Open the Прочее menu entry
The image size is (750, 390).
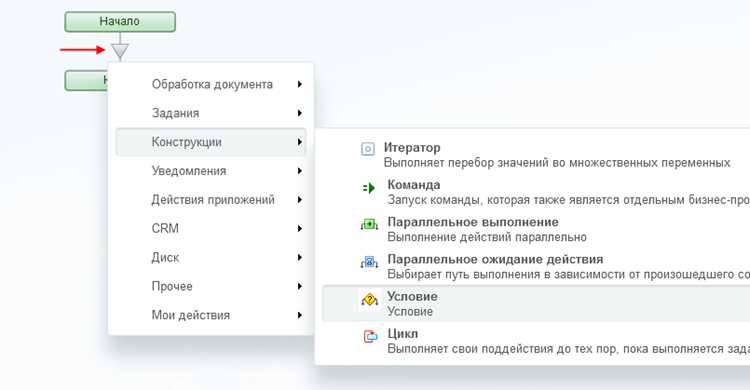tap(211, 286)
